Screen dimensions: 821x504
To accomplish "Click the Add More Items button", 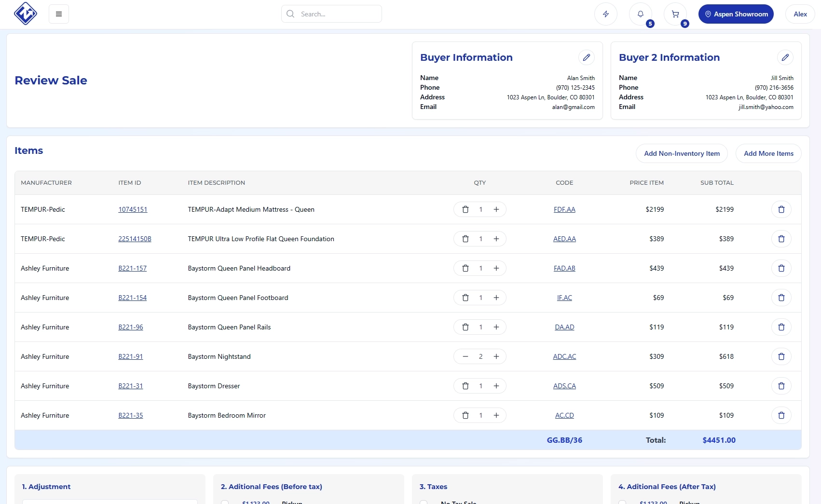I will pyautogui.click(x=768, y=153).
